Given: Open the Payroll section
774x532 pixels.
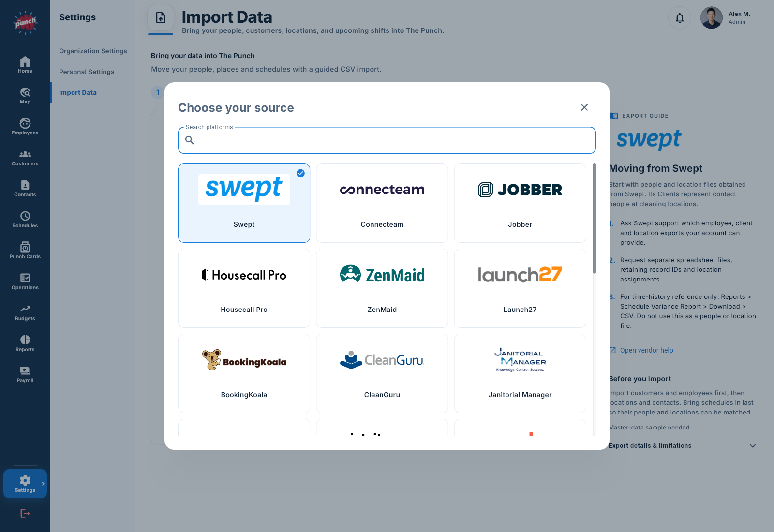Looking at the screenshot, I should [25, 374].
